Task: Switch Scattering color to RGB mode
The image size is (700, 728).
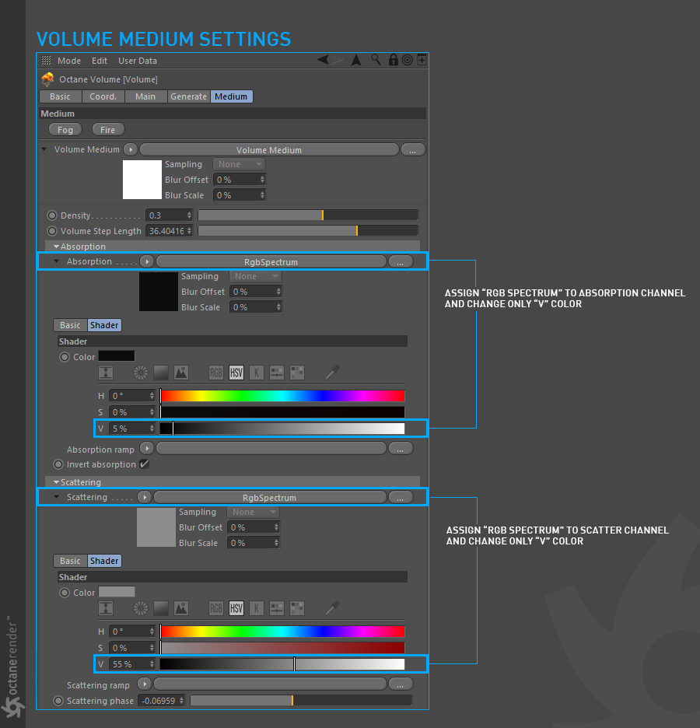Action: click(216, 608)
